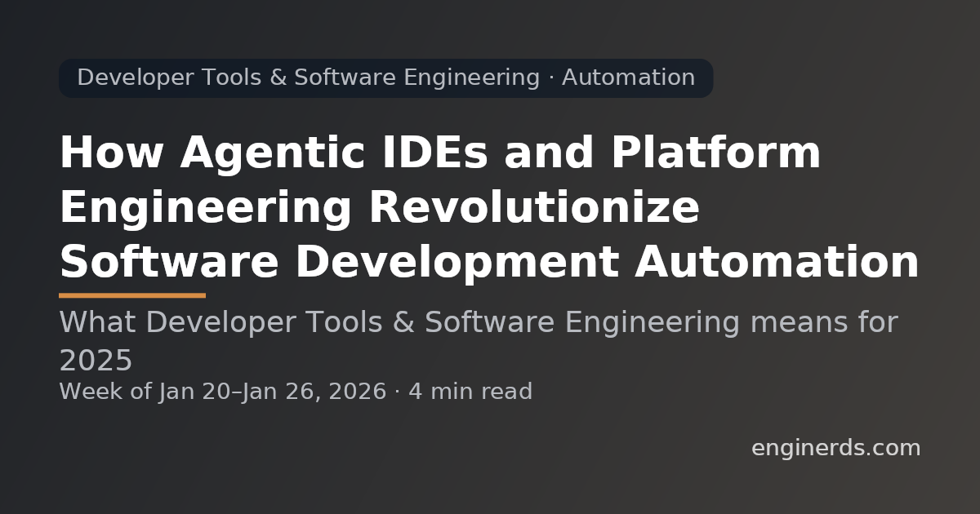The height and width of the screenshot is (514, 980).
Task: Open the subtitle about what the topic means
Action: pos(478,321)
